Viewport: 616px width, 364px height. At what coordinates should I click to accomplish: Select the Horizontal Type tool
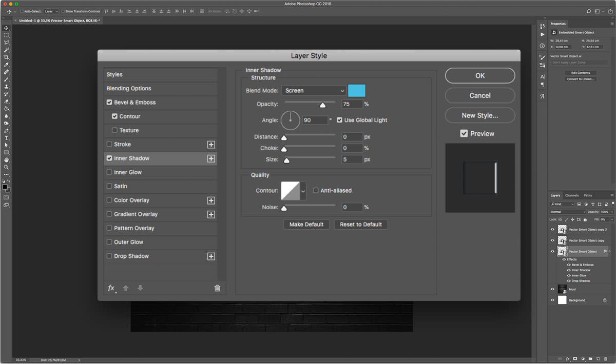point(6,138)
